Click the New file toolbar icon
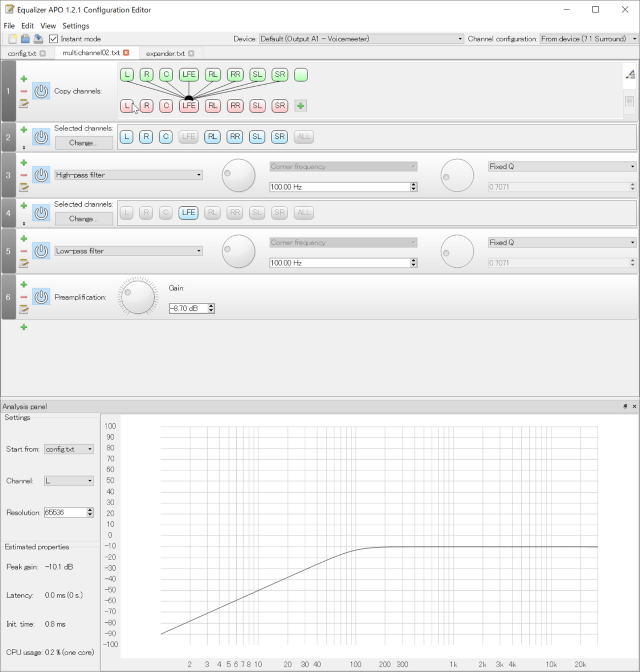This screenshot has height=672, width=640. (x=12, y=39)
